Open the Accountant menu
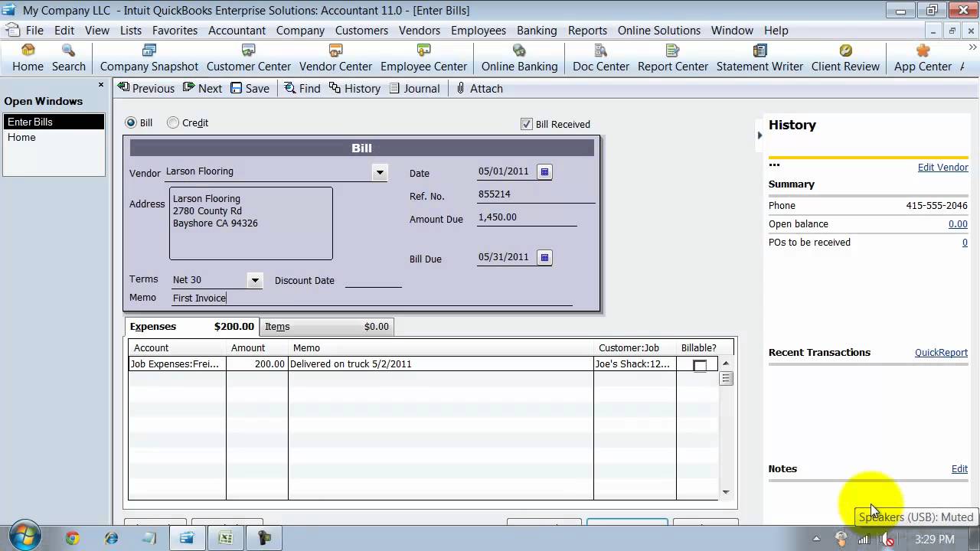 [237, 31]
